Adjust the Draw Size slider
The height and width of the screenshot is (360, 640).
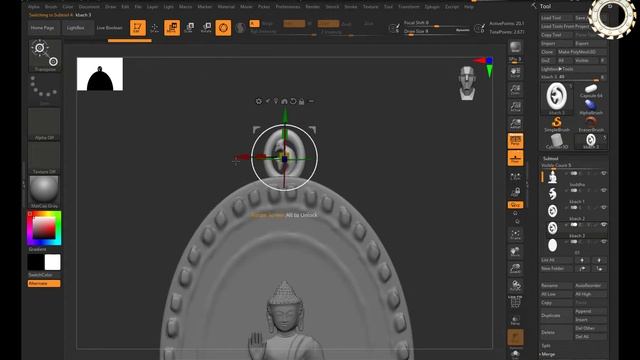(x=436, y=31)
